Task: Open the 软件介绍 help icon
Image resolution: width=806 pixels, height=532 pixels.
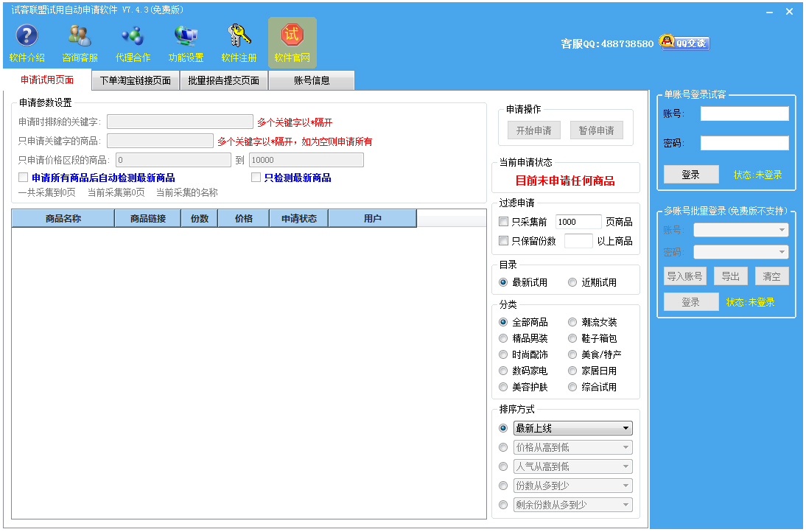Action: click(x=27, y=43)
